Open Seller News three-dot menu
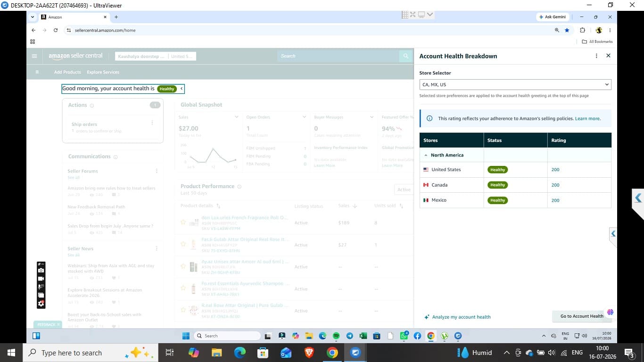Screen dimensions: 644x362 pyautogui.click(x=157, y=248)
